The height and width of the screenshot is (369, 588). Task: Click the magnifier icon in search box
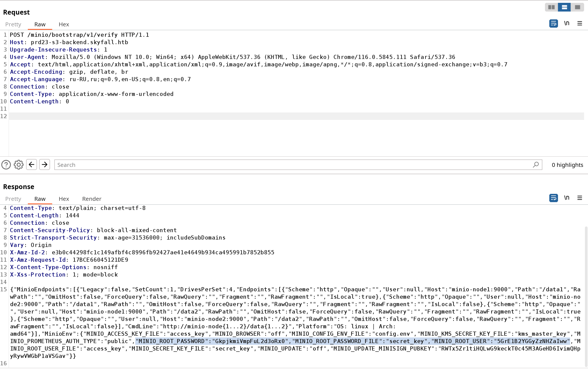[536, 165]
